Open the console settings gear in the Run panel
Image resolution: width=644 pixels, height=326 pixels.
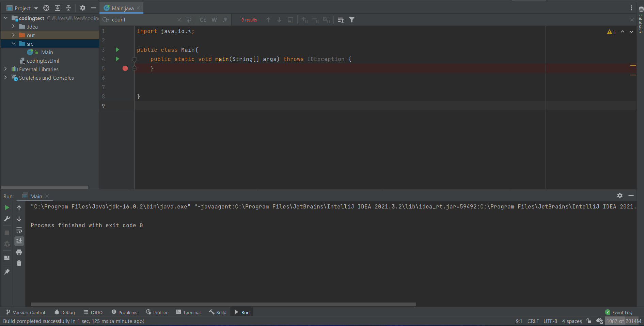tap(619, 196)
